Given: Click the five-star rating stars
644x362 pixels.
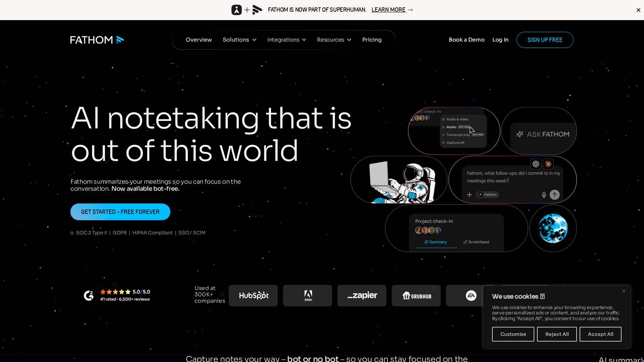Looking at the screenshot, I should tap(115, 292).
